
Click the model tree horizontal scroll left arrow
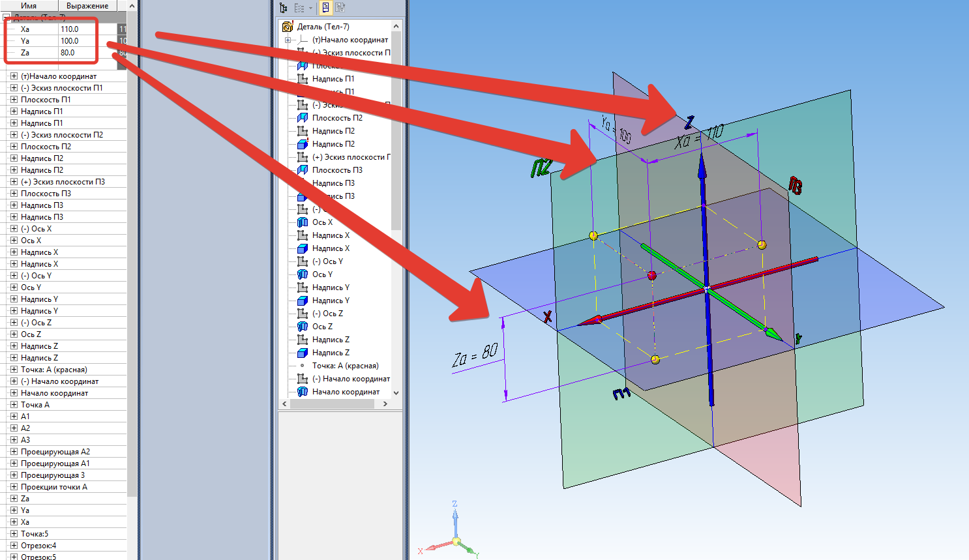pyautogui.click(x=284, y=404)
